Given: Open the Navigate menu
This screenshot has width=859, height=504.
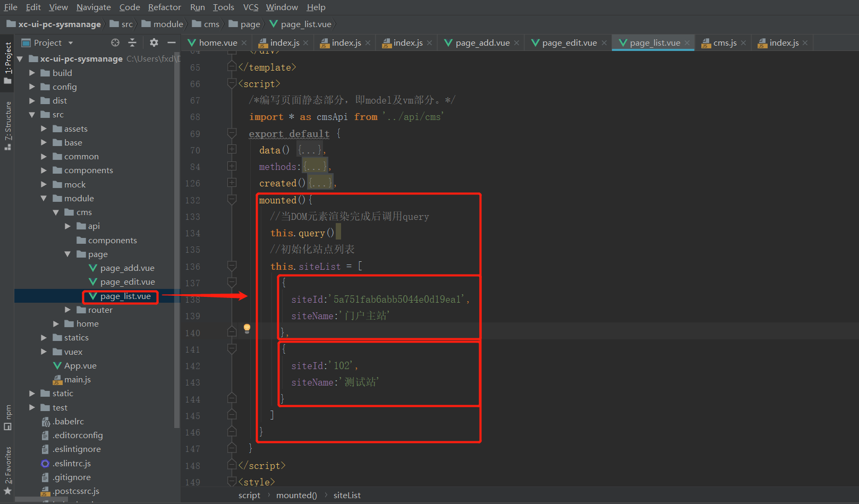Looking at the screenshot, I should (x=93, y=7).
